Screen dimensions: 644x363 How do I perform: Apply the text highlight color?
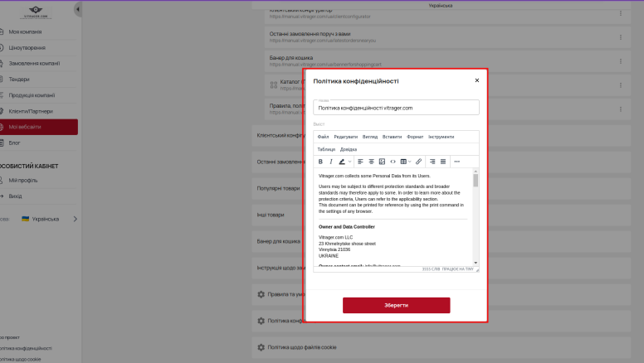pos(342,162)
